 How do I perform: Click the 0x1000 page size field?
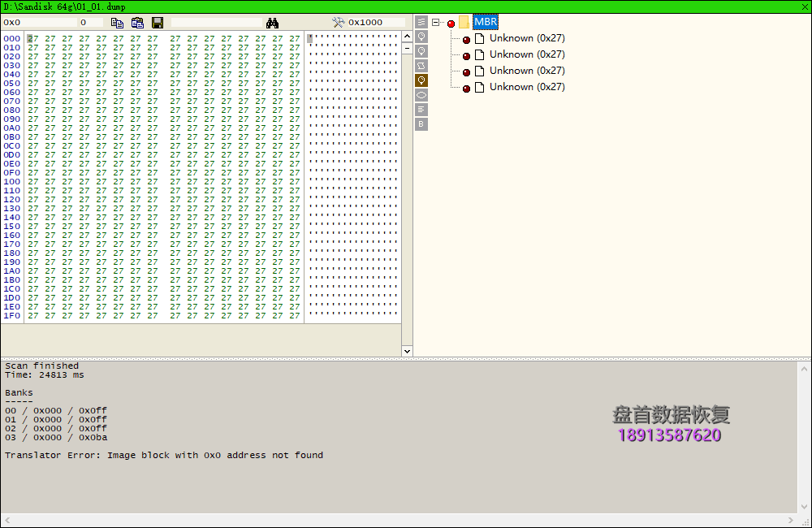tap(376, 22)
